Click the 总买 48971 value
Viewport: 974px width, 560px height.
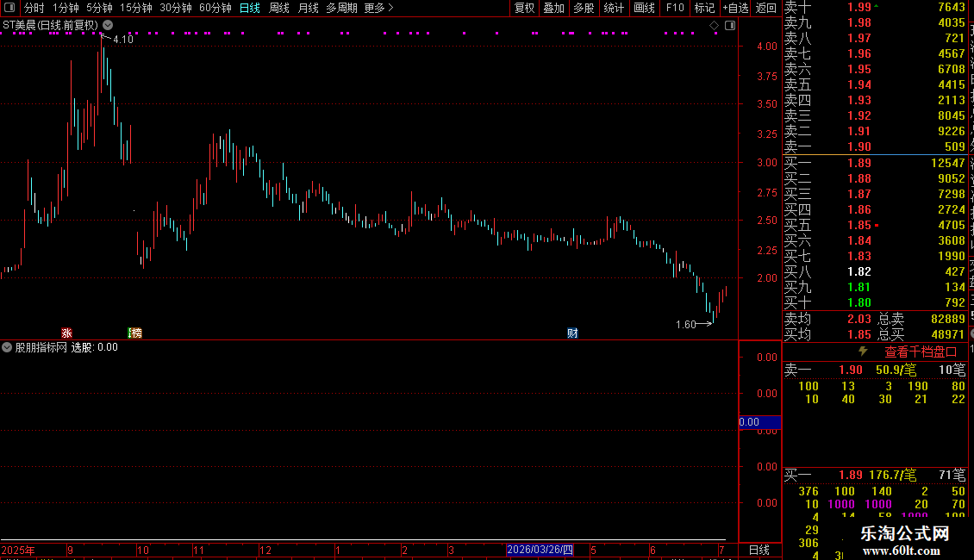pos(948,334)
